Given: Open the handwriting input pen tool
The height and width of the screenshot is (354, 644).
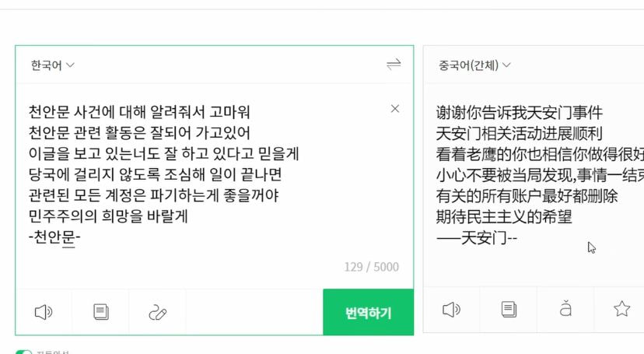Looking at the screenshot, I should [157, 312].
